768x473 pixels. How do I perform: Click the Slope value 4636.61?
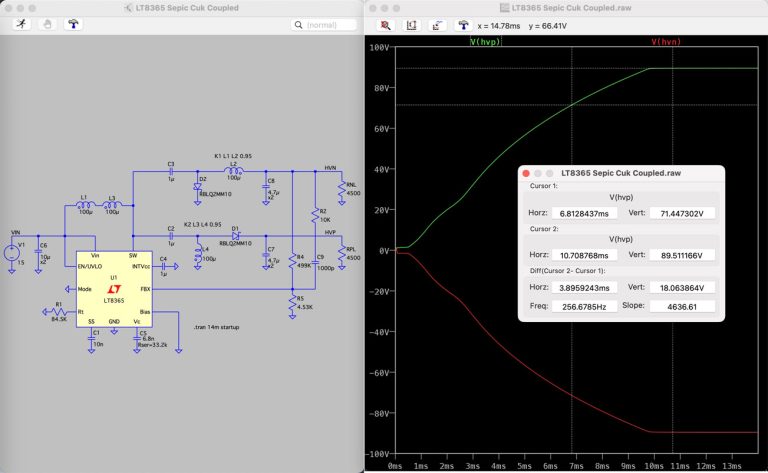click(682, 307)
